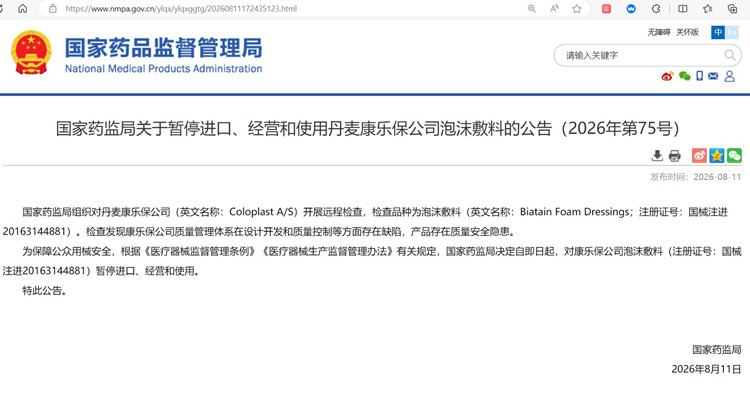Viewport: 750px width, 400px height.
Task: Open the 无障碍 accessibility link
Action: click(x=659, y=32)
